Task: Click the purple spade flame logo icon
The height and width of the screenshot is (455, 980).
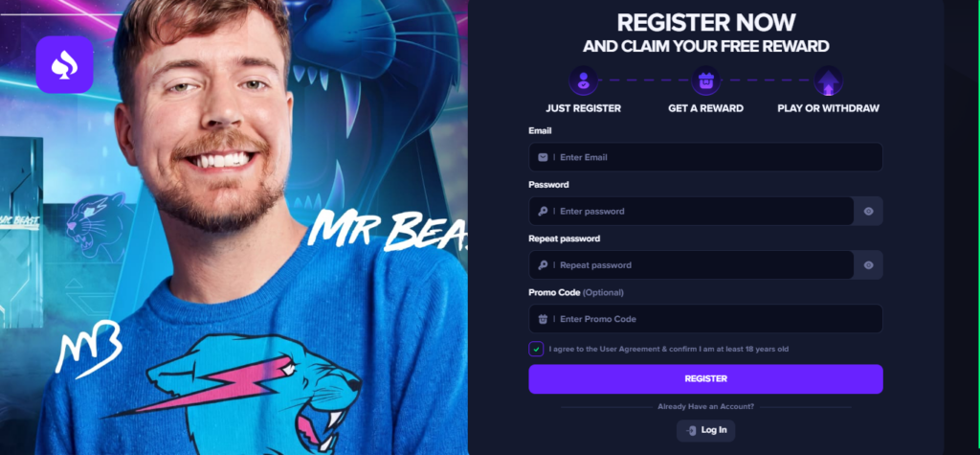Action: click(64, 64)
